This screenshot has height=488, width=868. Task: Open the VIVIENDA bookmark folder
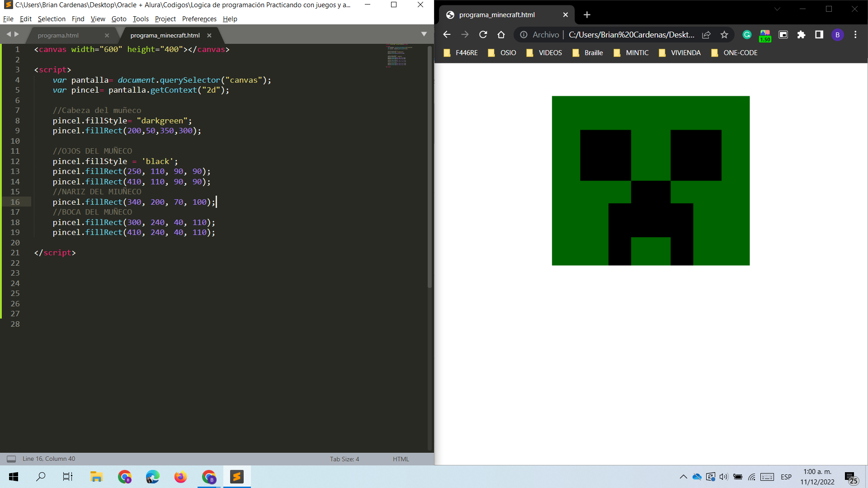click(x=679, y=53)
